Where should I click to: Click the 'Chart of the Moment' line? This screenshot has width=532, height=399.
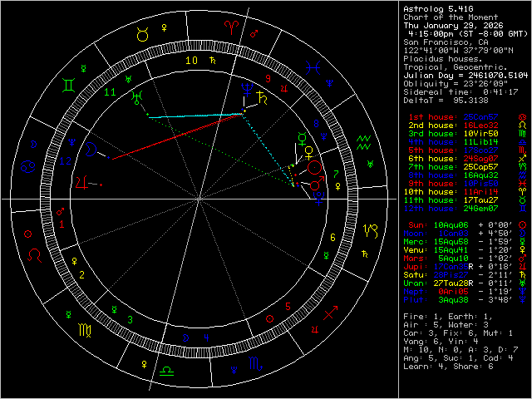pos(451,17)
